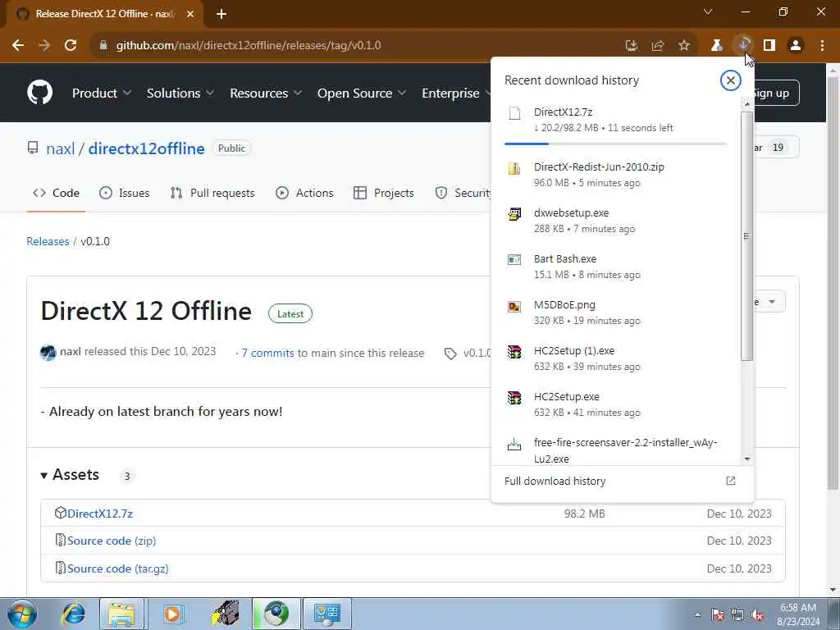Open the directx12offline repository link
This screenshot has height=630, width=840.
click(x=146, y=148)
